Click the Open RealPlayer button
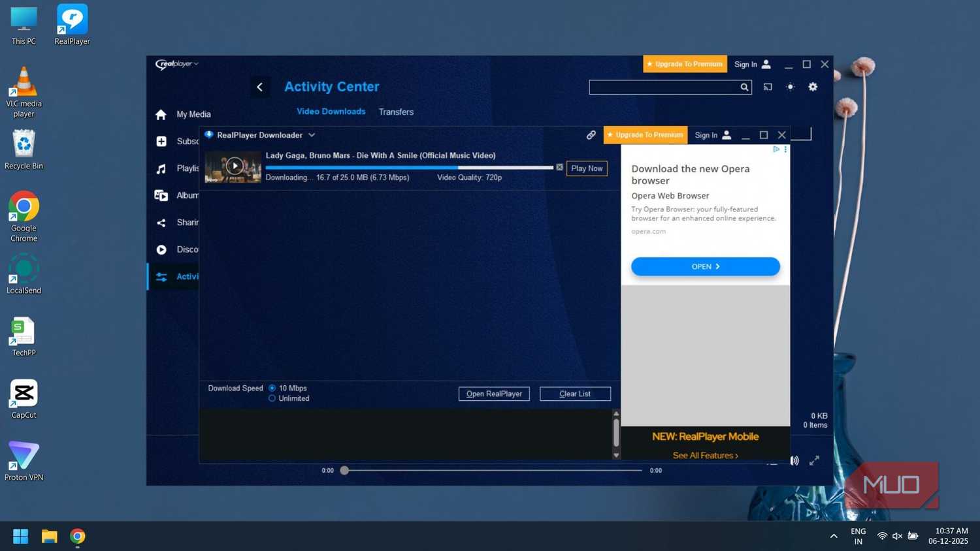Image resolution: width=980 pixels, height=551 pixels. pos(494,394)
